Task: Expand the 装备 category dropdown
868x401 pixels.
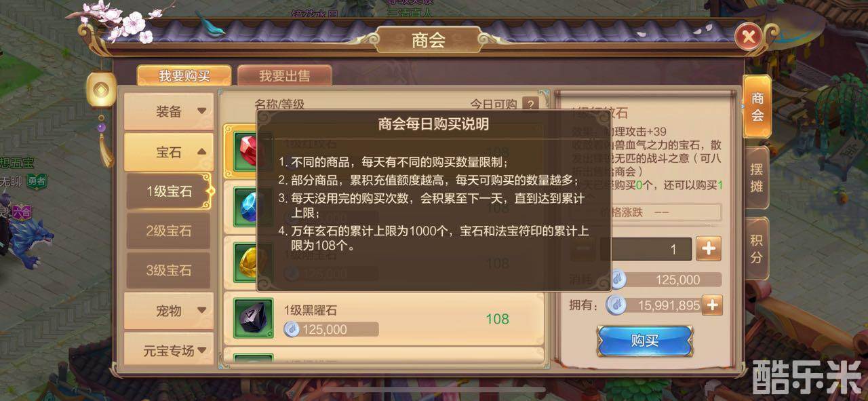Action: [168, 112]
